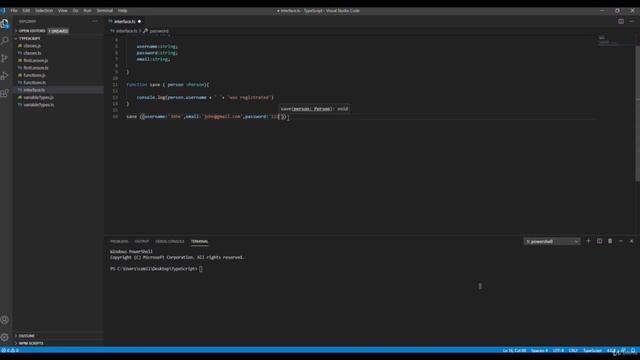Viewport: 640px width, 360px height.
Task: Click the console.log line in the editor
Action: click(x=205, y=98)
